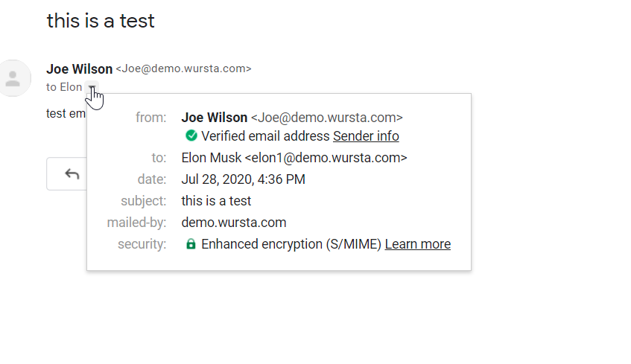Select Joe@demo.wursta.com address in details popup
The image size is (631, 364).
327,118
